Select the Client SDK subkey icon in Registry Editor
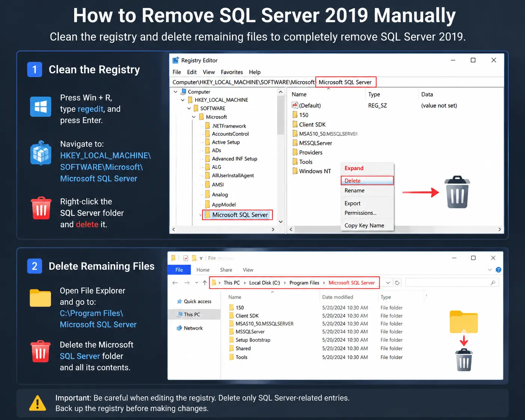 pos(295,124)
